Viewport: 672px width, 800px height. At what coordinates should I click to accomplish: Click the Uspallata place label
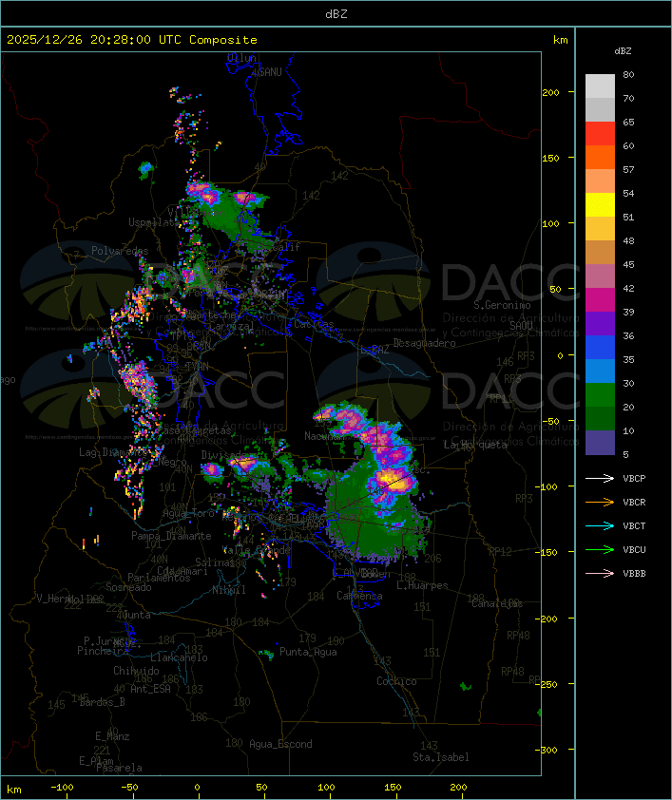(x=154, y=222)
